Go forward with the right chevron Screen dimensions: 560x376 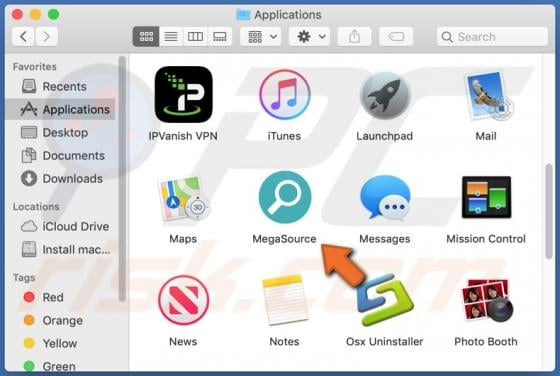(46, 36)
